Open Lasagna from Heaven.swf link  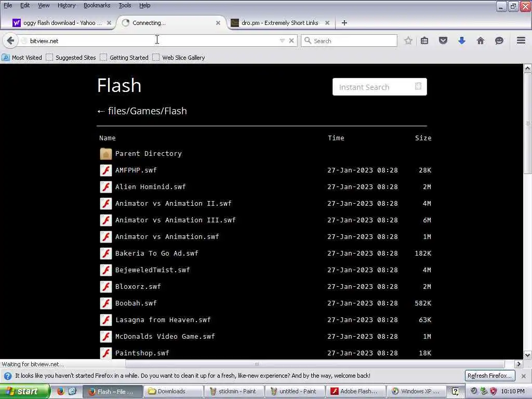click(163, 320)
